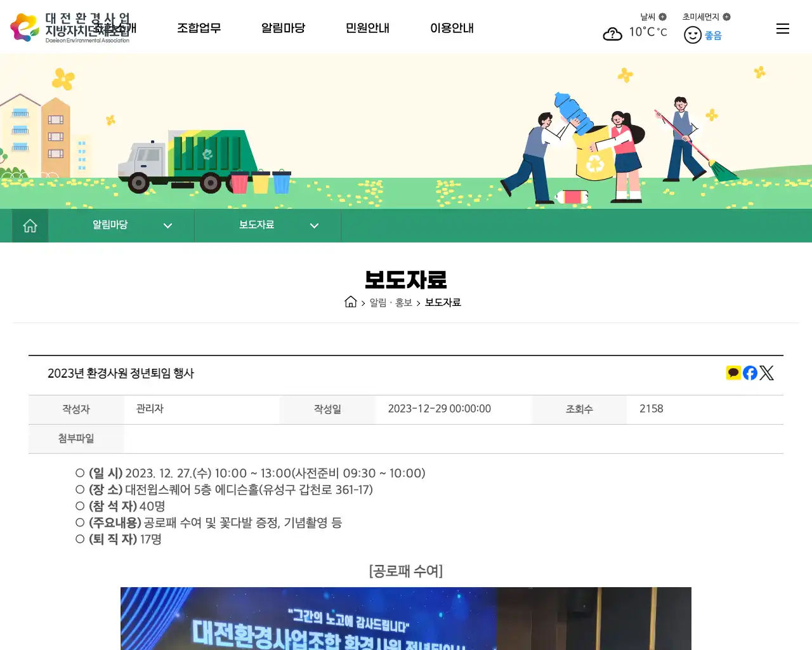This screenshot has width=812, height=650.
Task: Open the hamburger menu
Action: pos(782,28)
